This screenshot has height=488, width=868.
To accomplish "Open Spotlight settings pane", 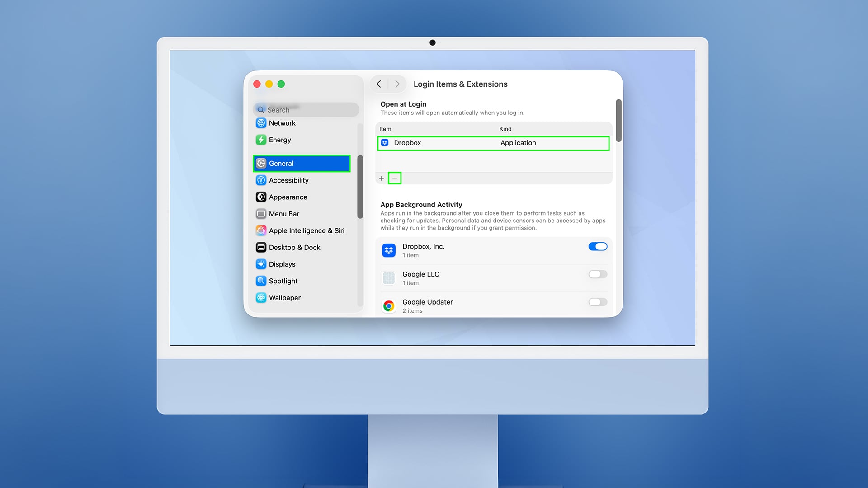I will point(302,281).
